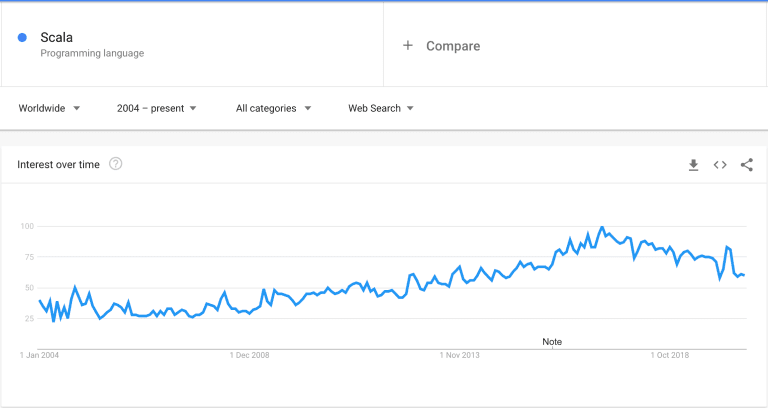Screen dimensions: 768x408
Task: Edit the Scala search term
Action: (x=57, y=38)
